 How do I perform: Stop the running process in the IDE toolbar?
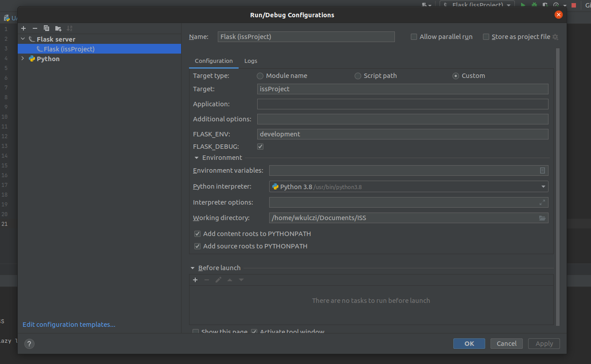tap(574, 5)
